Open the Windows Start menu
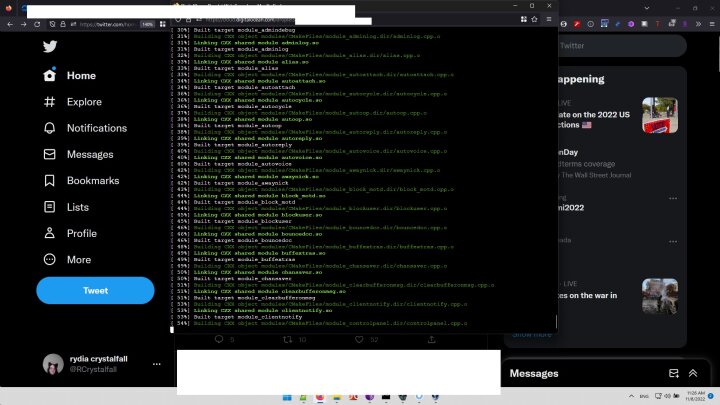This screenshot has height=405, width=720. [x=287, y=397]
